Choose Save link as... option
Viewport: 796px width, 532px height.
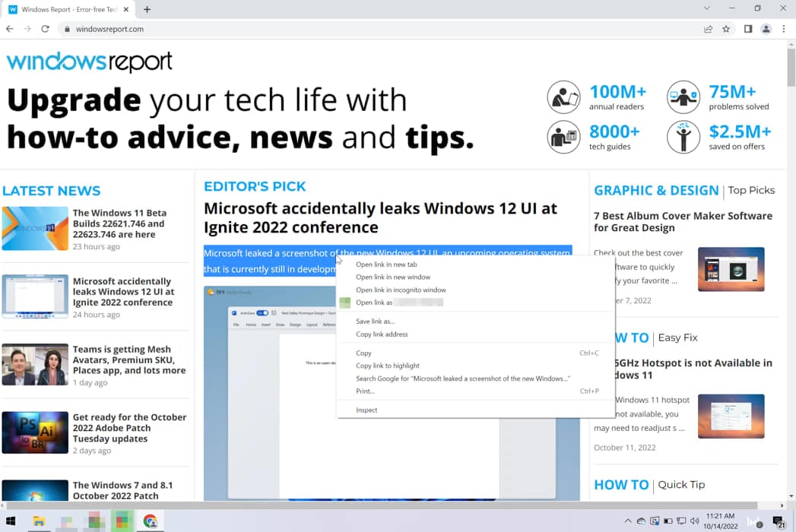click(476, 321)
